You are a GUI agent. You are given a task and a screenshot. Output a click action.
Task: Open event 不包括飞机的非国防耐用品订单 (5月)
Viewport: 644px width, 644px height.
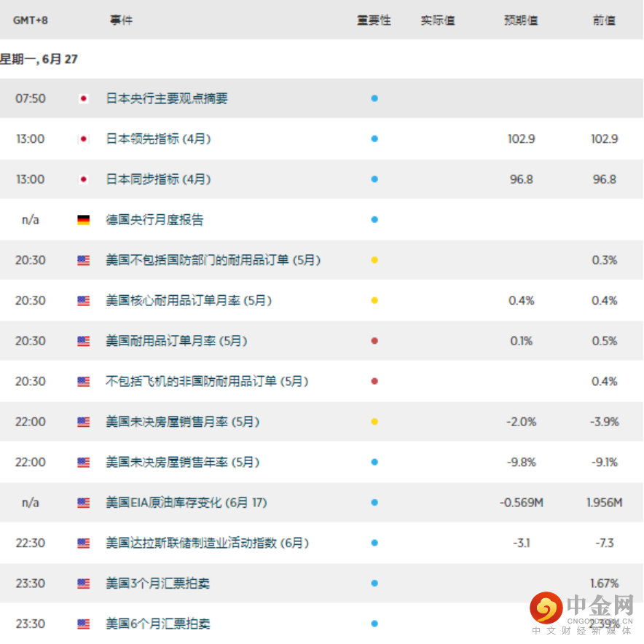pos(207,382)
